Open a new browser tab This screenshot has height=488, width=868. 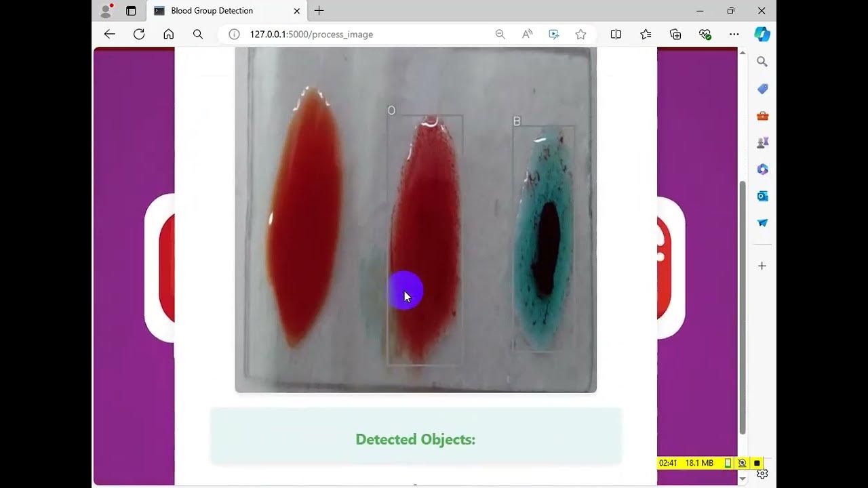pos(319,11)
